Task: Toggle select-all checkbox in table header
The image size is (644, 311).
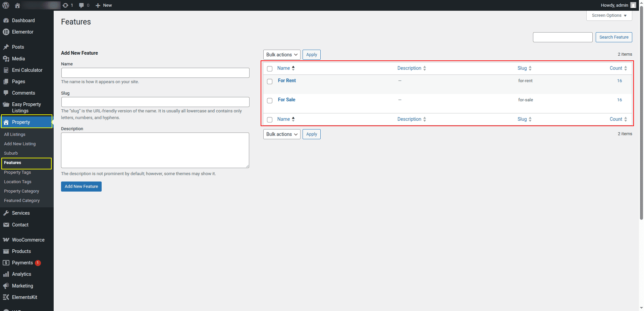Action: (x=270, y=69)
